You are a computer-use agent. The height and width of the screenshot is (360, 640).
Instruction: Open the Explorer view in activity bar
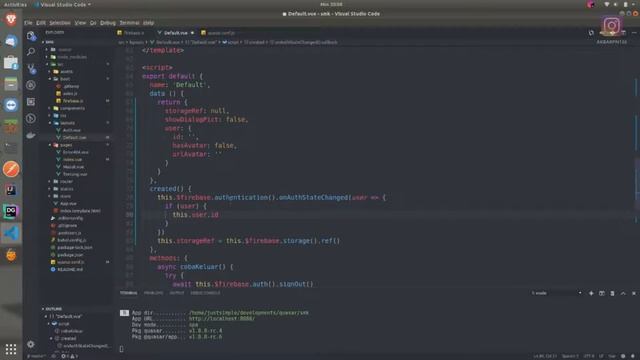pyautogui.click(x=31, y=36)
